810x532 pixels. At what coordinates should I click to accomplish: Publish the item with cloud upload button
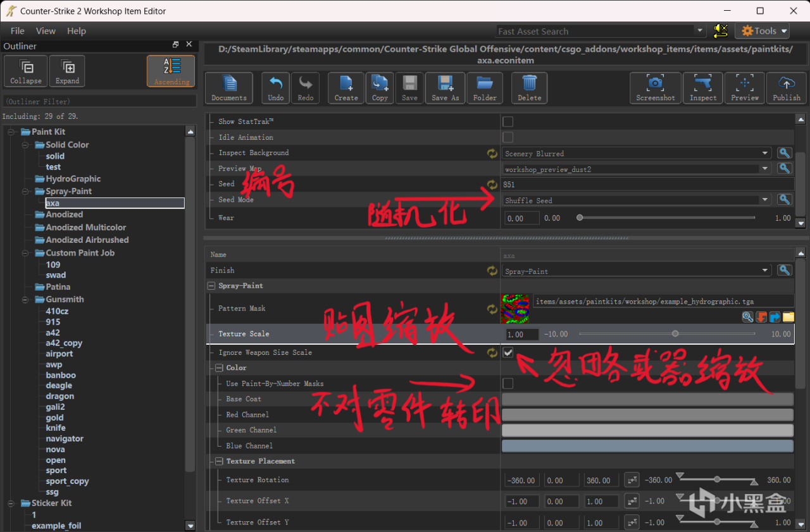pyautogui.click(x=787, y=88)
